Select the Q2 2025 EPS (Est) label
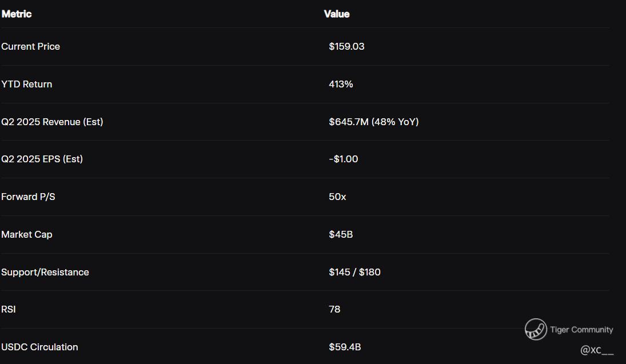This screenshot has width=626, height=364. click(x=42, y=159)
